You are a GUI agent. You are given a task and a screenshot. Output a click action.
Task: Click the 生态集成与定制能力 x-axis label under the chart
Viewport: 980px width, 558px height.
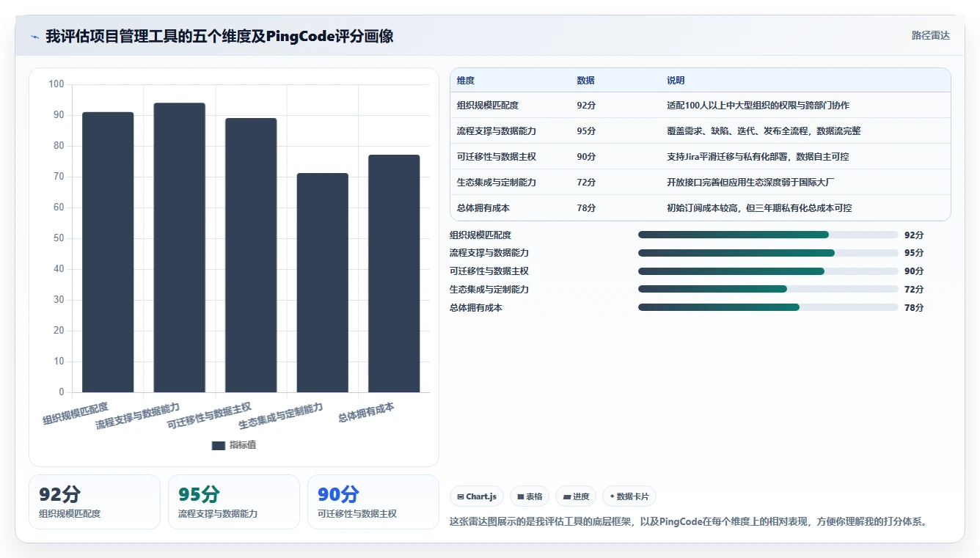(281, 416)
